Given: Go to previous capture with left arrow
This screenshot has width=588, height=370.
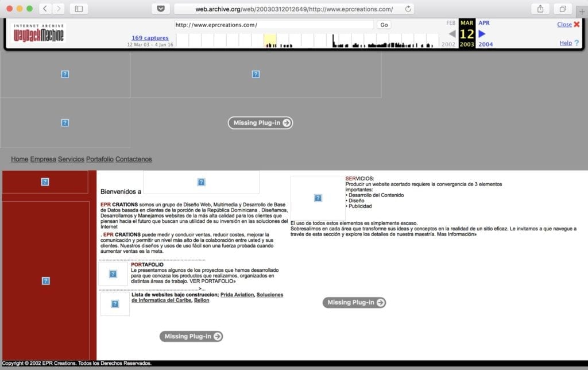Looking at the screenshot, I should pos(452,34).
